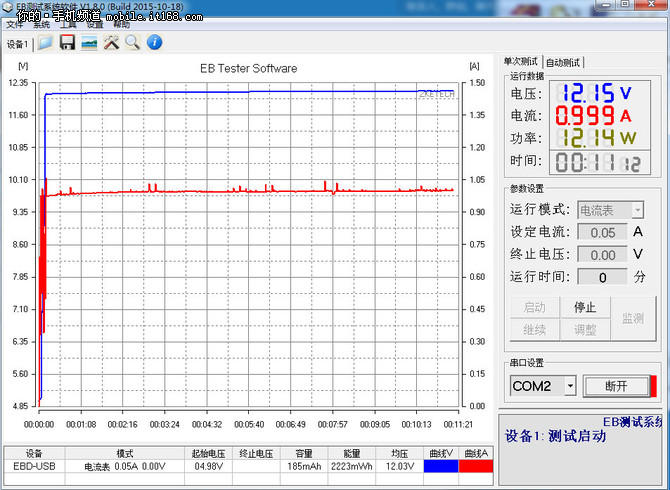Viewport: 670px width, 490px height.
Task: Click the 终止电压 field showing 0.00
Action: 602,255
